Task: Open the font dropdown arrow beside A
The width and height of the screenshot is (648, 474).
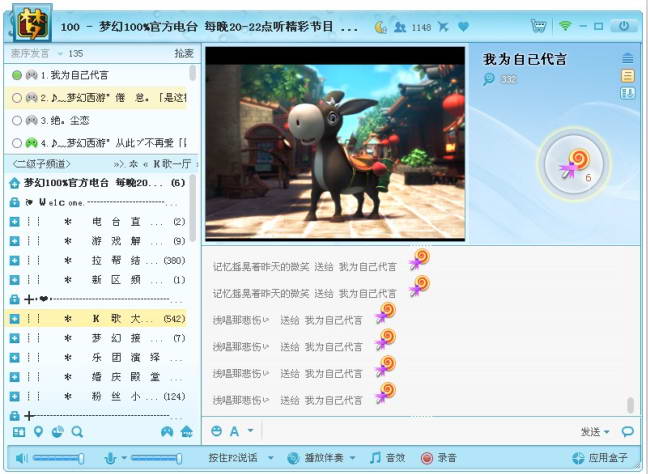Action: [250, 431]
